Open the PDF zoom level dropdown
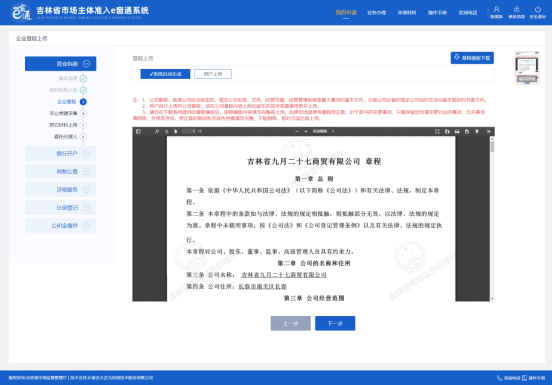 click(x=323, y=131)
